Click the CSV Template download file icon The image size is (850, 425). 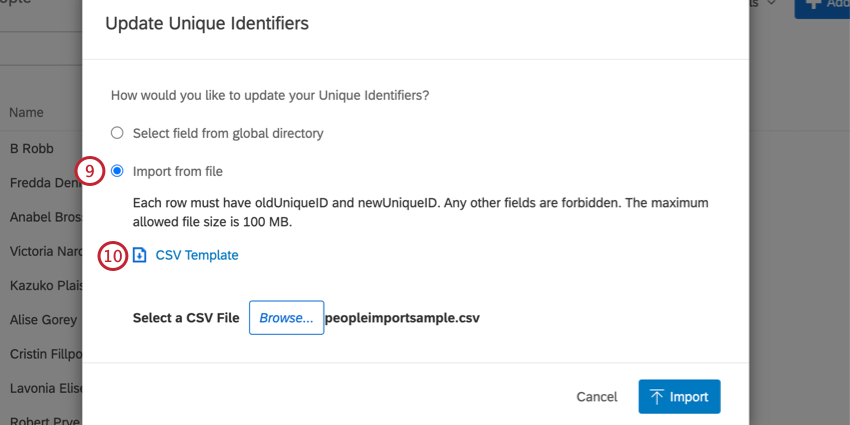click(x=140, y=255)
